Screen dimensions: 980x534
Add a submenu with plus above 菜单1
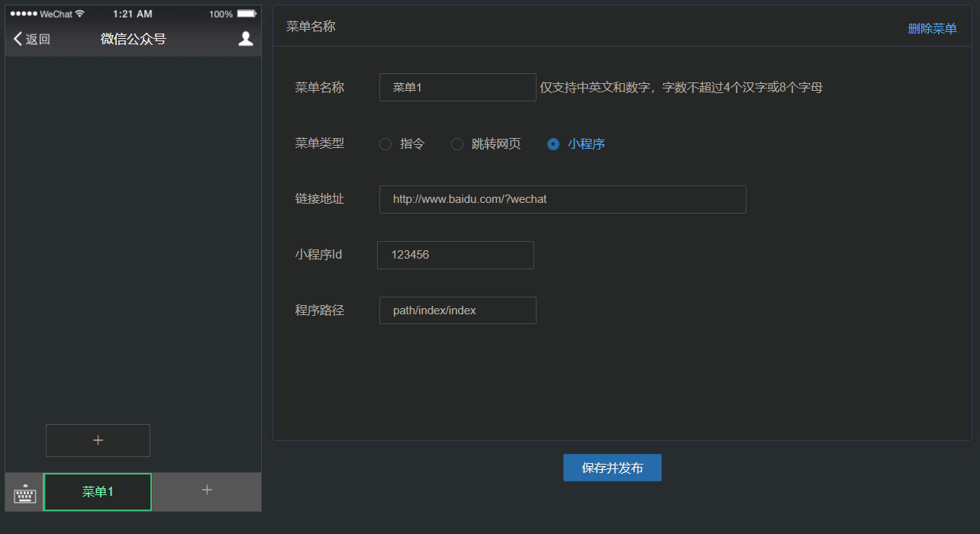pos(98,440)
